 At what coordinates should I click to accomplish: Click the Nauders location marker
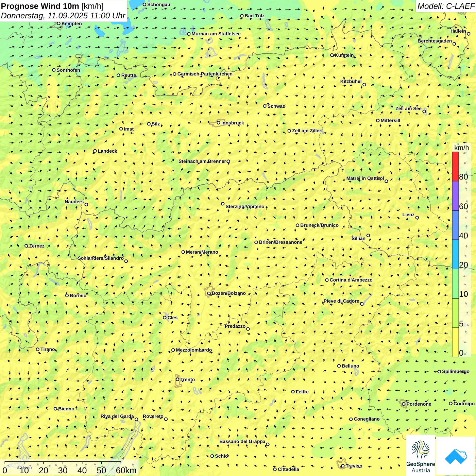tap(86, 204)
